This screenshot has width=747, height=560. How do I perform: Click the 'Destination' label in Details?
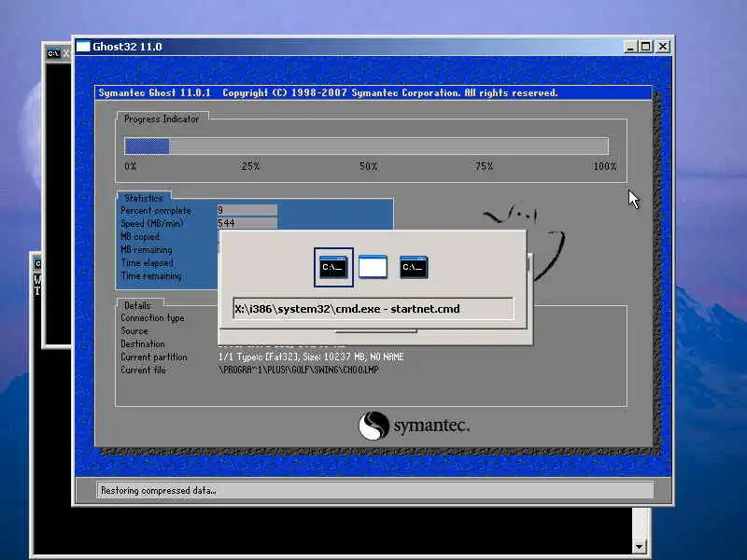[143, 343]
